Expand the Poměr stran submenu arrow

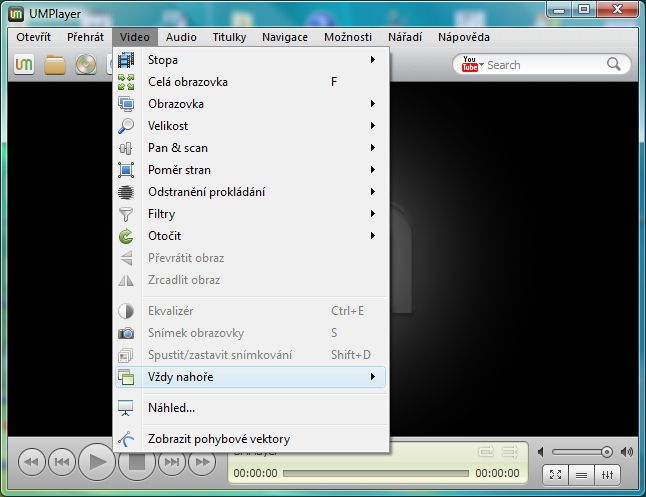click(372, 169)
